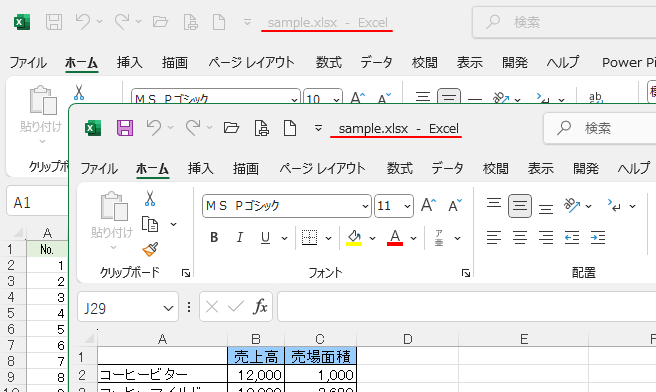Screen dimensions: 656x392
Task: Open the 開発 tab in the front window
Action: coord(586,169)
